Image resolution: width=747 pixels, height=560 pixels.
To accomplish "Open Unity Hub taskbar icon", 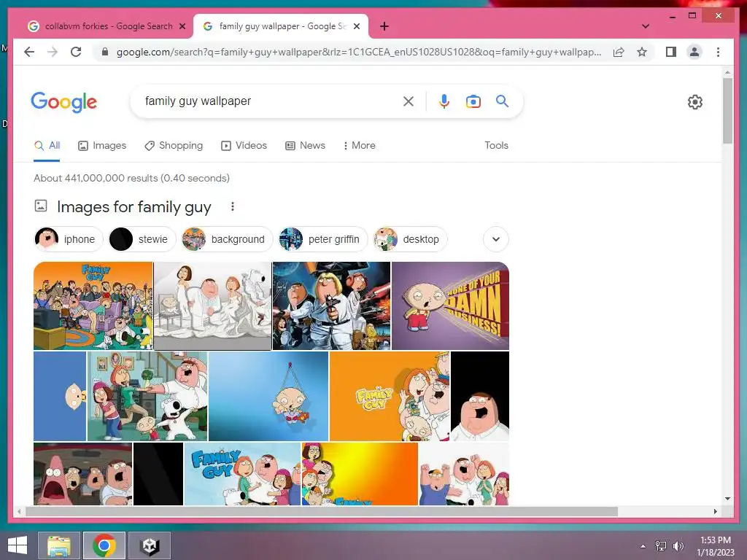I will 150,545.
